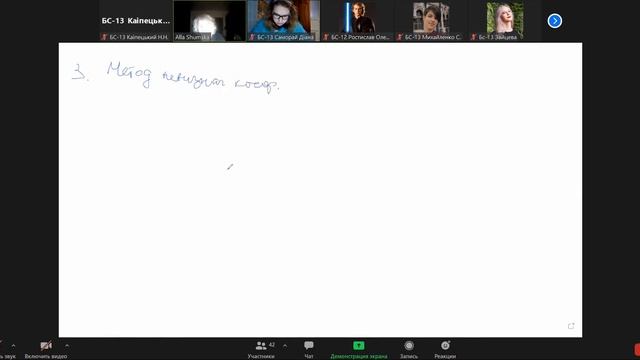Expand the arrow next to Участники
The width and height of the screenshot is (640, 360).
285,346
